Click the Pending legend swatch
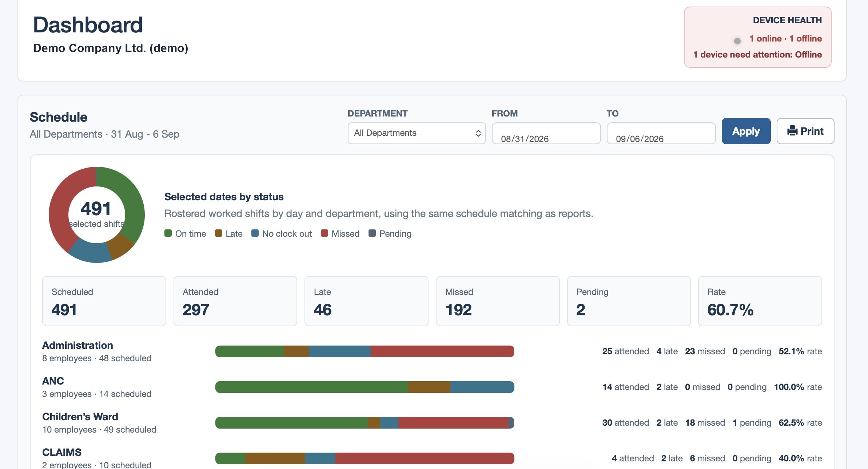This screenshot has height=469, width=868. coord(372,233)
